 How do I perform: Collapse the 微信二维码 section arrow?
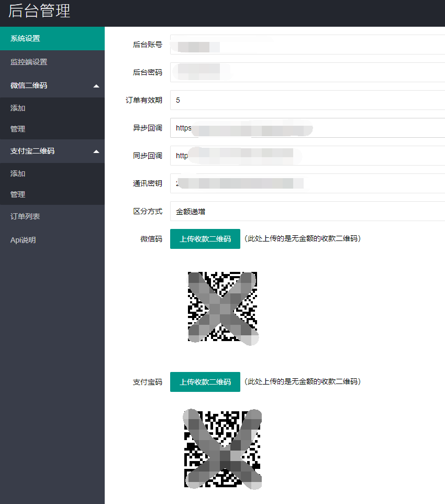pyautogui.click(x=96, y=86)
